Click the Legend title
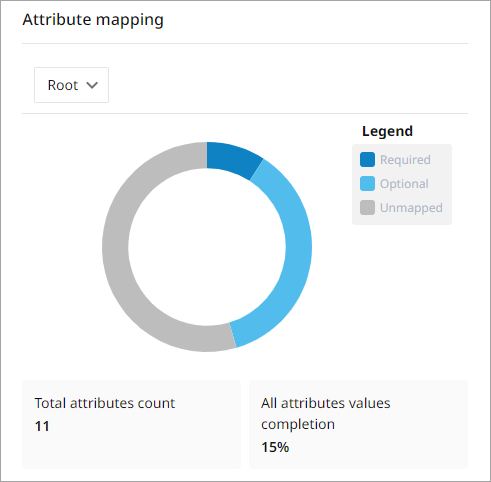 [x=387, y=131]
